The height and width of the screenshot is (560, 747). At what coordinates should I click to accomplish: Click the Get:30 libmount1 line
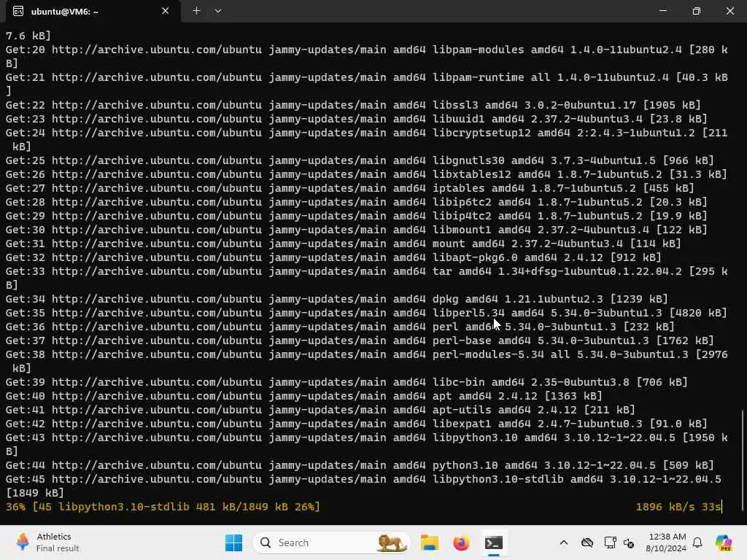point(356,230)
